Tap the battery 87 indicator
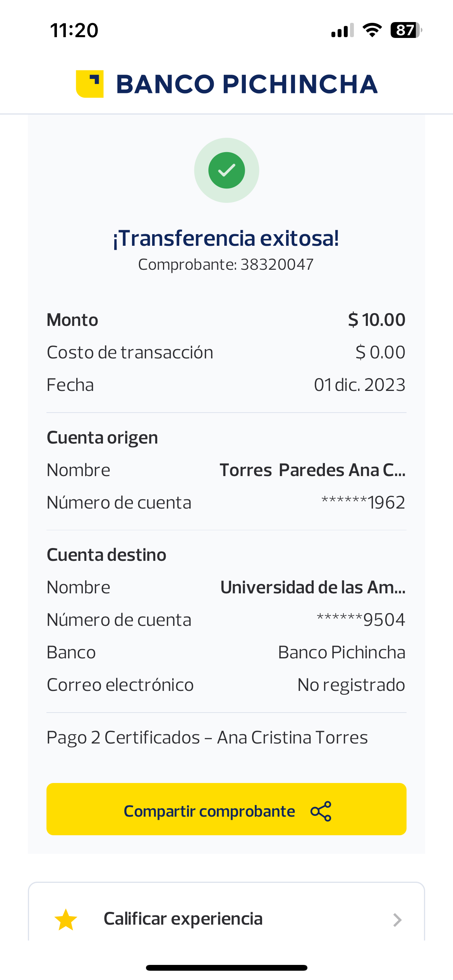Screen dimensions: 453x980 point(406,30)
